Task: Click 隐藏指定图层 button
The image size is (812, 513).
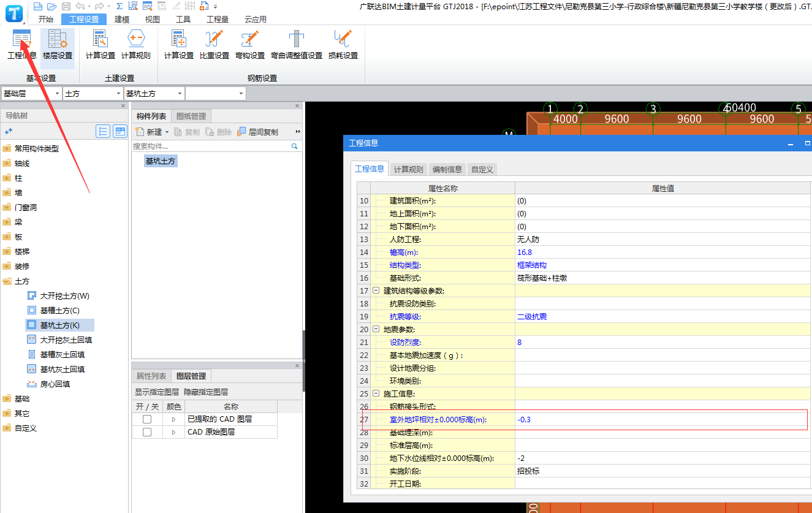Action: tap(206, 392)
